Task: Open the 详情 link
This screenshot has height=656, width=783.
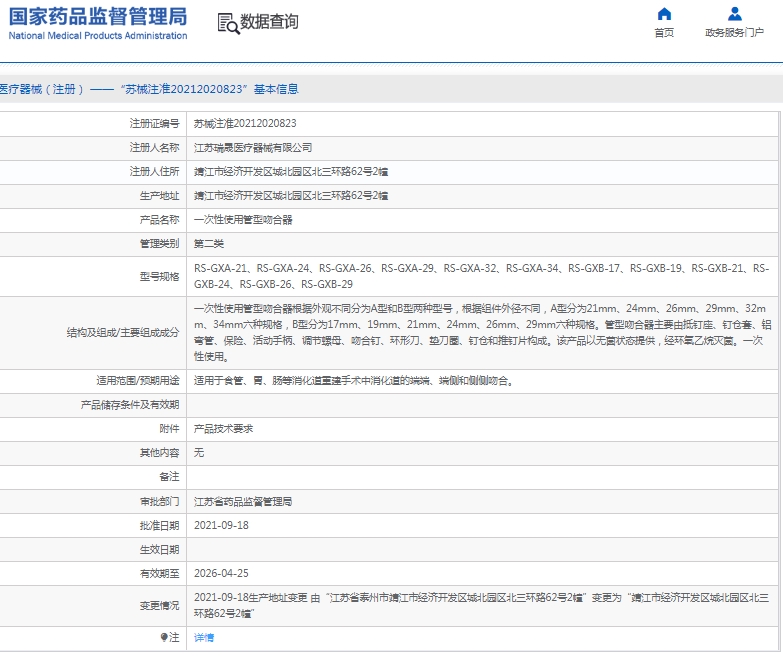Action: [204, 638]
